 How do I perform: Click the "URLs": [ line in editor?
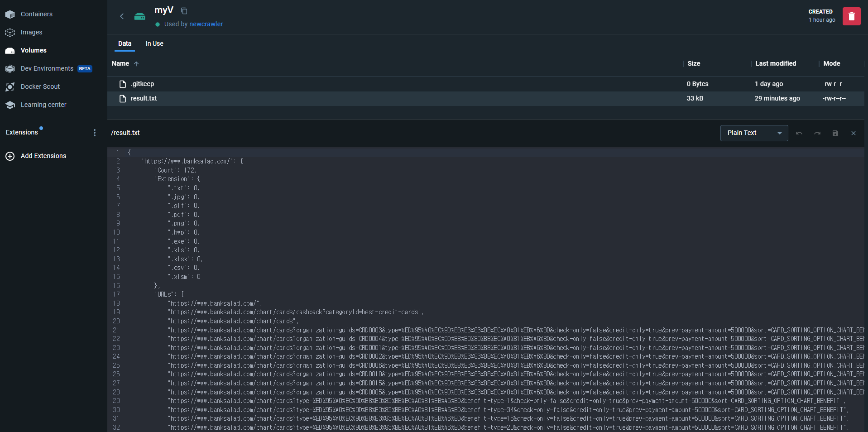169,294
